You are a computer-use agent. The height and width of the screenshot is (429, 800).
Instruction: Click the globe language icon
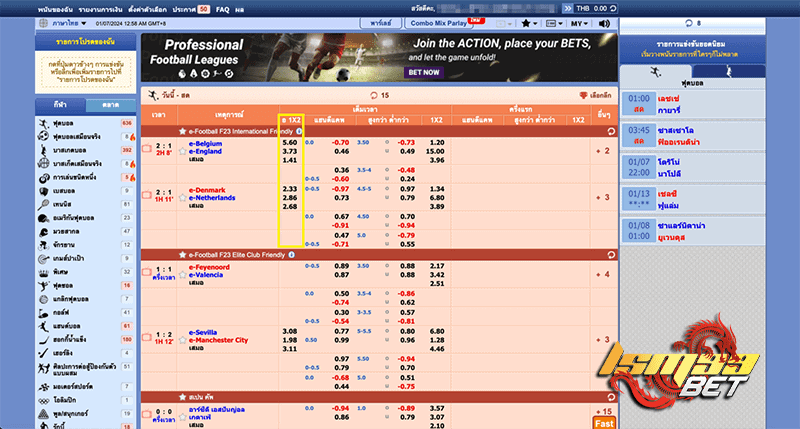[x=44, y=23]
